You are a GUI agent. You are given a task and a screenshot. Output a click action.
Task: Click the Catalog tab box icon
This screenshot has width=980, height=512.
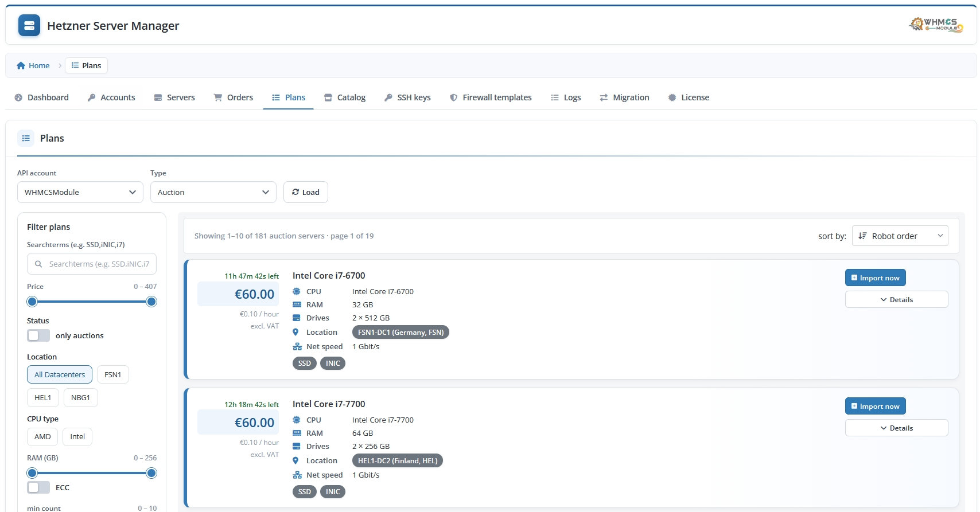coord(328,97)
